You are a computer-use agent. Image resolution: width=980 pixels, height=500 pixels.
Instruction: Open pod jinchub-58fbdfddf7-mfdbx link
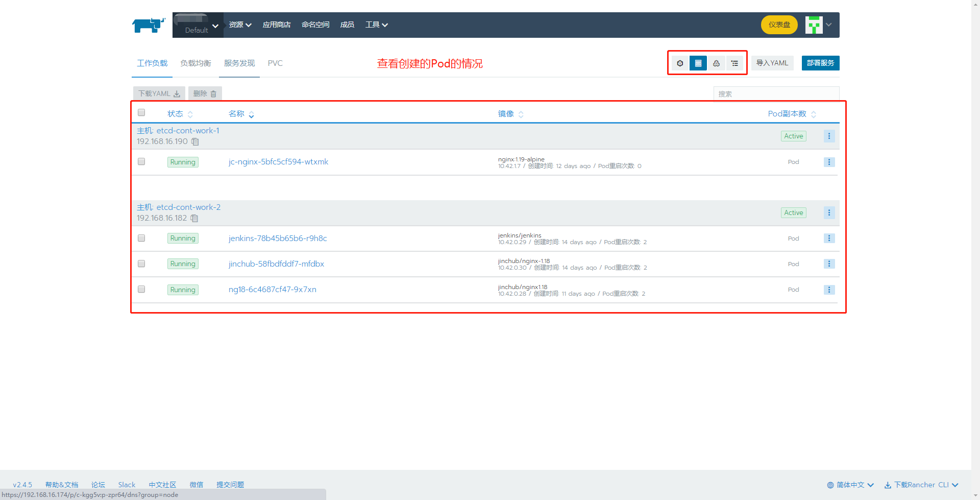tap(276, 264)
